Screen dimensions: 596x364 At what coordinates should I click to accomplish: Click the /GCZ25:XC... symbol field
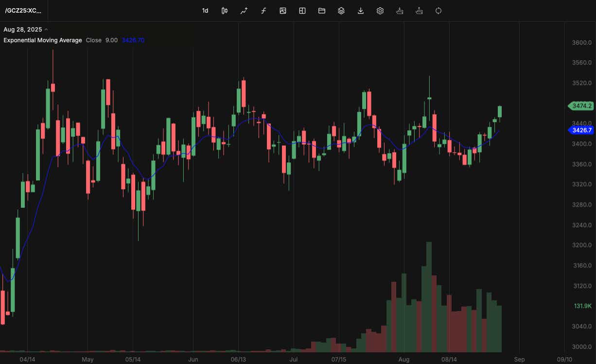pyautogui.click(x=23, y=11)
